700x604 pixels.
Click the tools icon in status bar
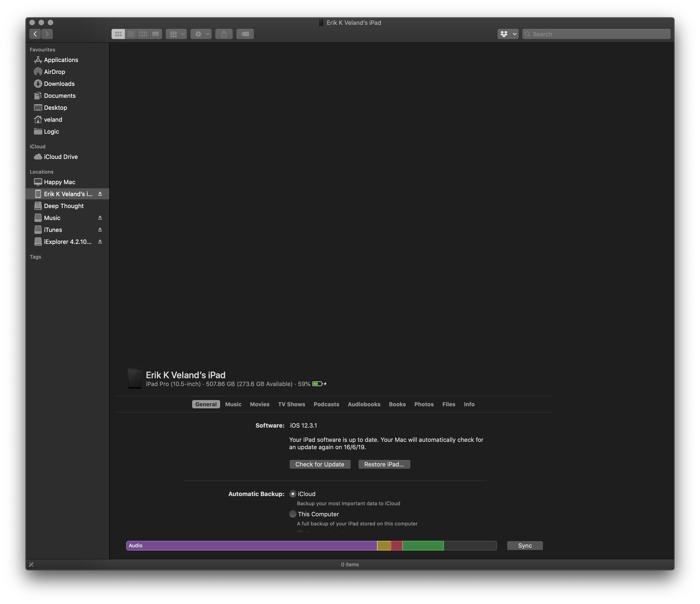(31, 564)
